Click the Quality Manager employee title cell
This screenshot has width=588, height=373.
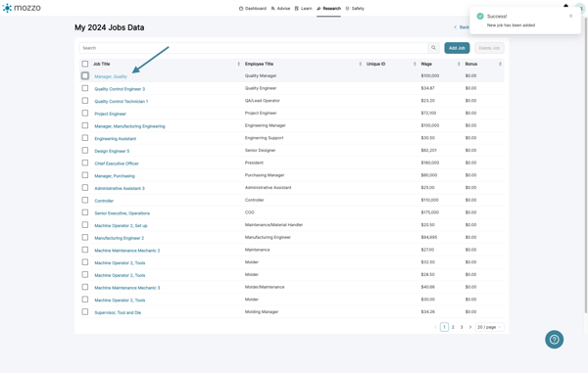[x=261, y=75]
